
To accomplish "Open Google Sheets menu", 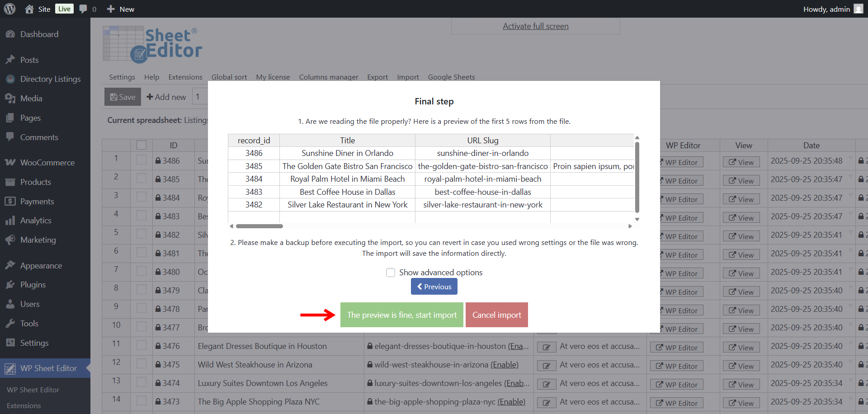I will pos(452,77).
